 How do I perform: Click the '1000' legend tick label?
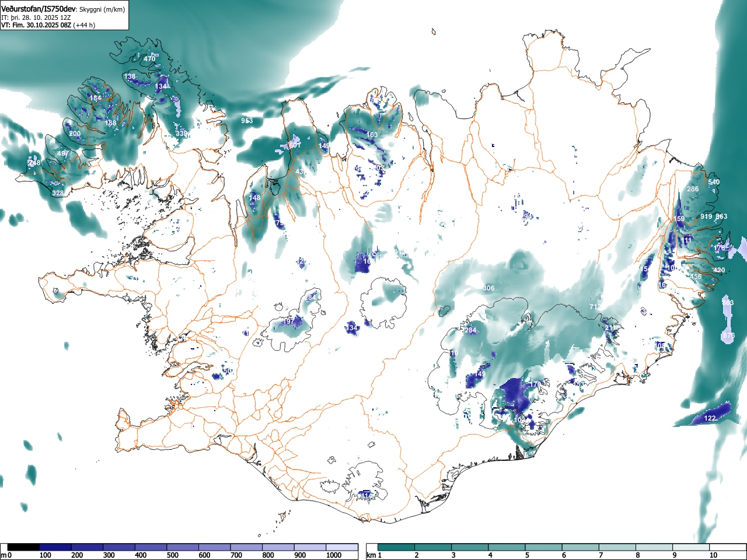pyautogui.click(x=334, y=555)
